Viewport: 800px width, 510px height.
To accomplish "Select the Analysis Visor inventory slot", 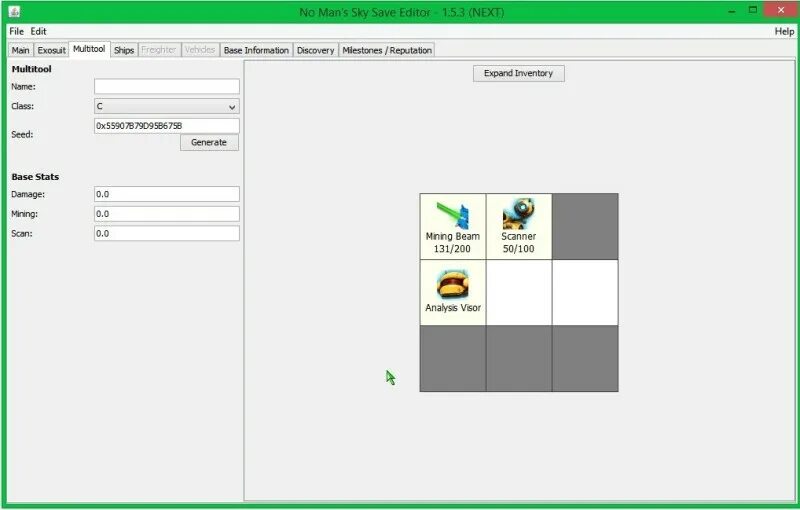I will (453, 293).
